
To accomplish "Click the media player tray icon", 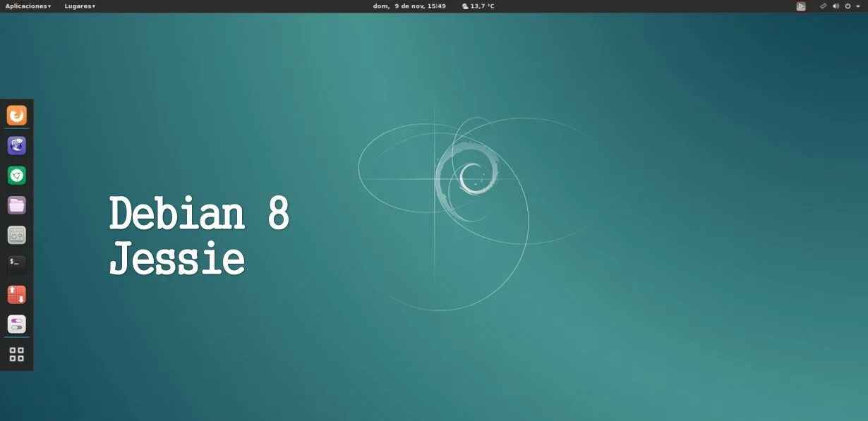I will tap(801, 6).
